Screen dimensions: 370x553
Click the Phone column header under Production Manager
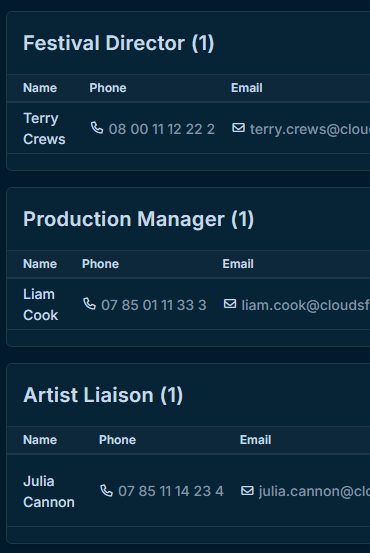pos(101,264)
